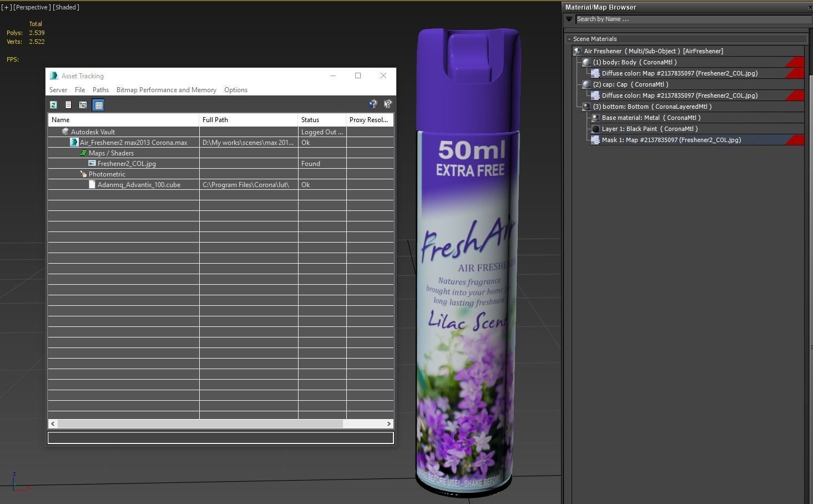Image resolution: width=813 pixels, height=504 pixels.
Task: Sort by the Full Path column header
Action: [248, 120]
